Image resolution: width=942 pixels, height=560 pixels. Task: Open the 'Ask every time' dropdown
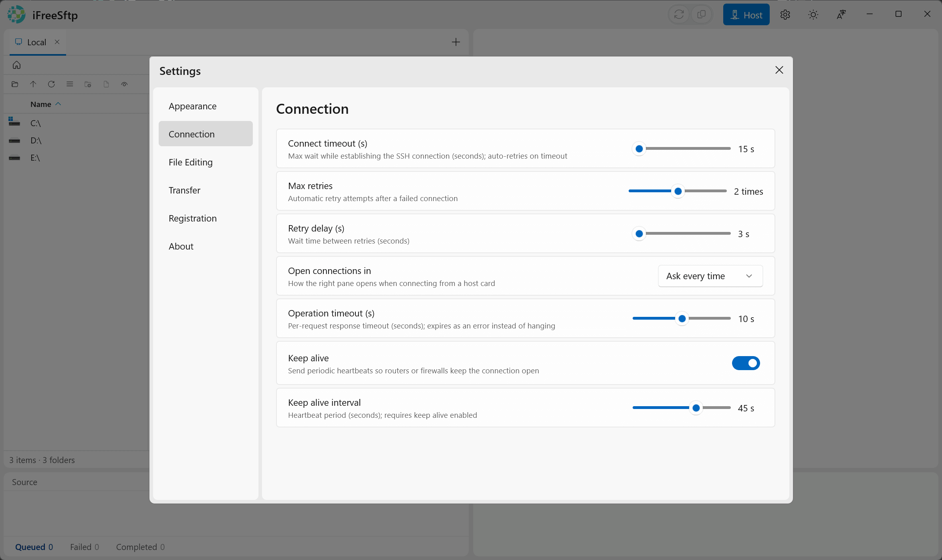[710, 276]
